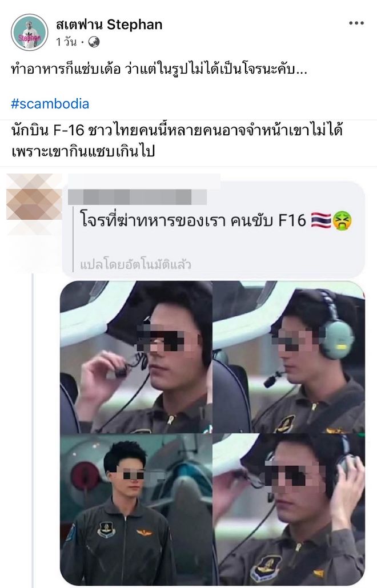
Task: Open the สเตฟาน Stephan page name
Action: click(109, 25)
